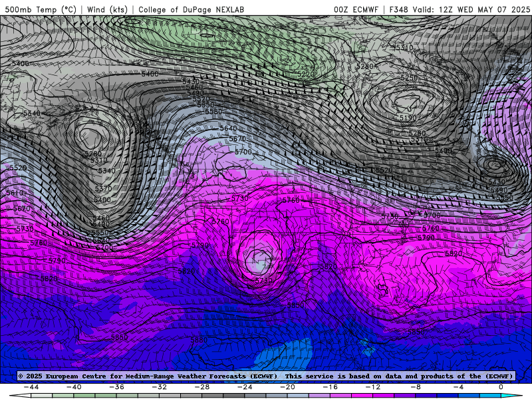Click the -32 temperature scale label
Image resolution: width=532 pixels, height=399 pixels.
coord(160,387)
